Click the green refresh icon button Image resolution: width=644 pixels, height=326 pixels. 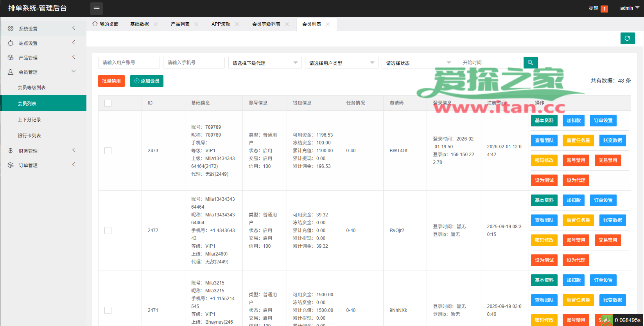pos(627,38)
